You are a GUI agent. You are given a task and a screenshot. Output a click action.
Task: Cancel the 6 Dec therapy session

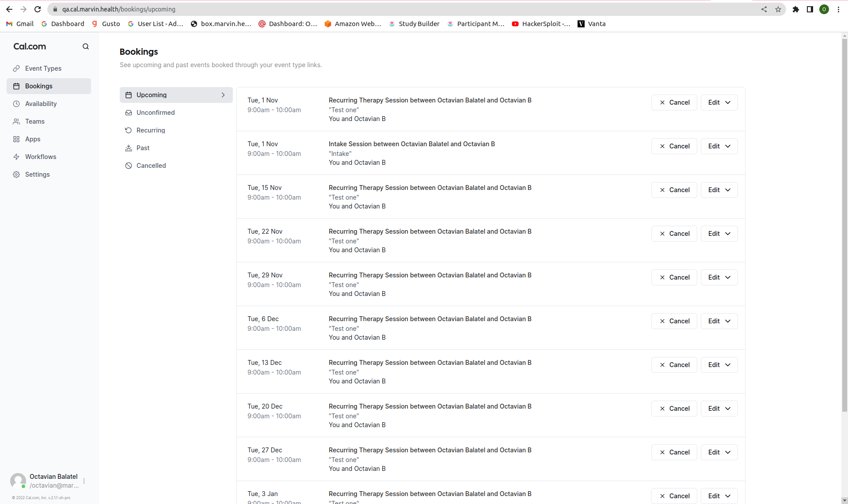click(x=674, y=321)
